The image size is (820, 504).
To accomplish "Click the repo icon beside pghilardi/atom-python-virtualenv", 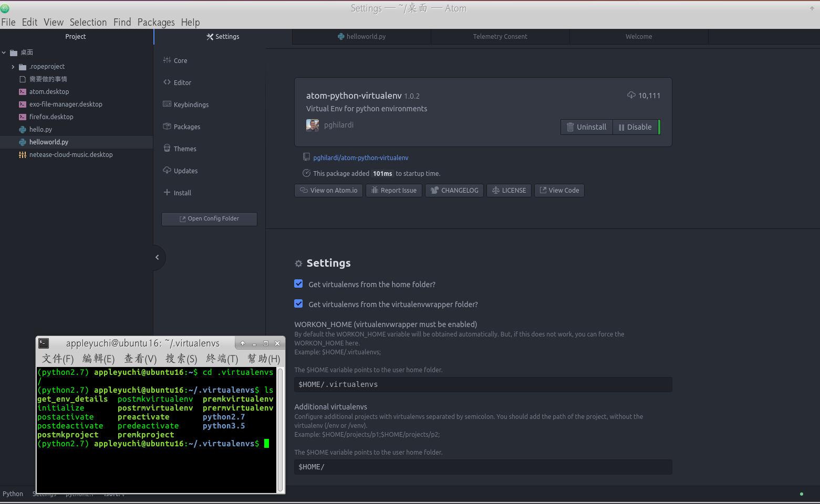I will coord(306,157).
